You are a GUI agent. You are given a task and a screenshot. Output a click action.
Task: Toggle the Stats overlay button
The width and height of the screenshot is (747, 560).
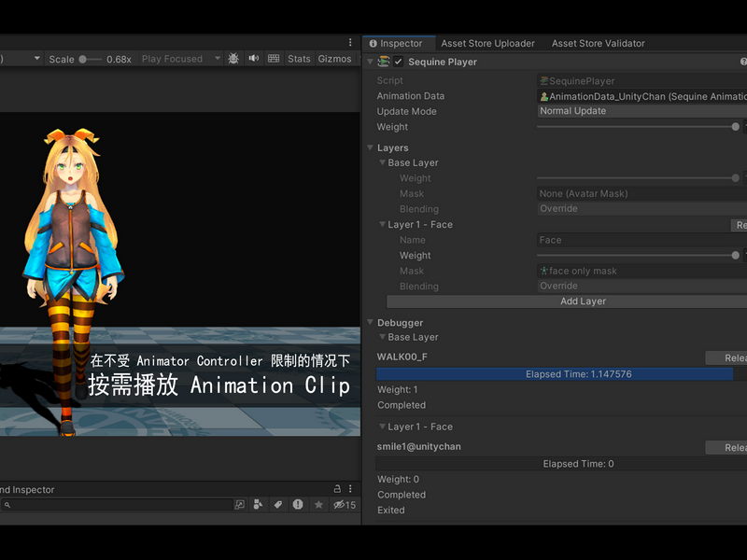(x=299, y=59)
